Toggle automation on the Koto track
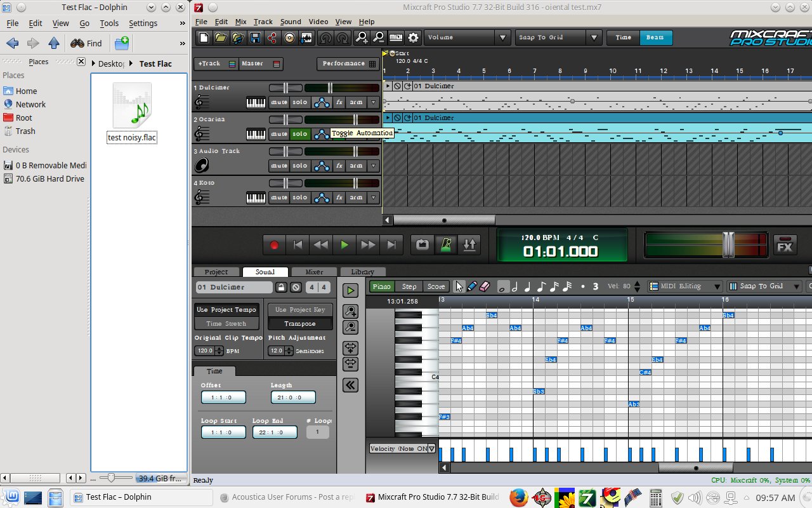The height and width of the screenshot is (508, 812). [322, 197]
